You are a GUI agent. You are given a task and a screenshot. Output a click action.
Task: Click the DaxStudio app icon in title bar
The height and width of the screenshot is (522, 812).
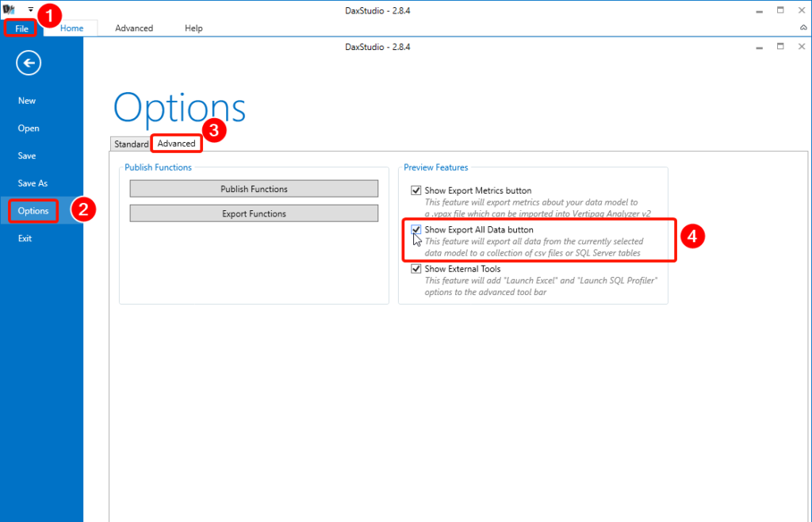click(x=9, y=10)
